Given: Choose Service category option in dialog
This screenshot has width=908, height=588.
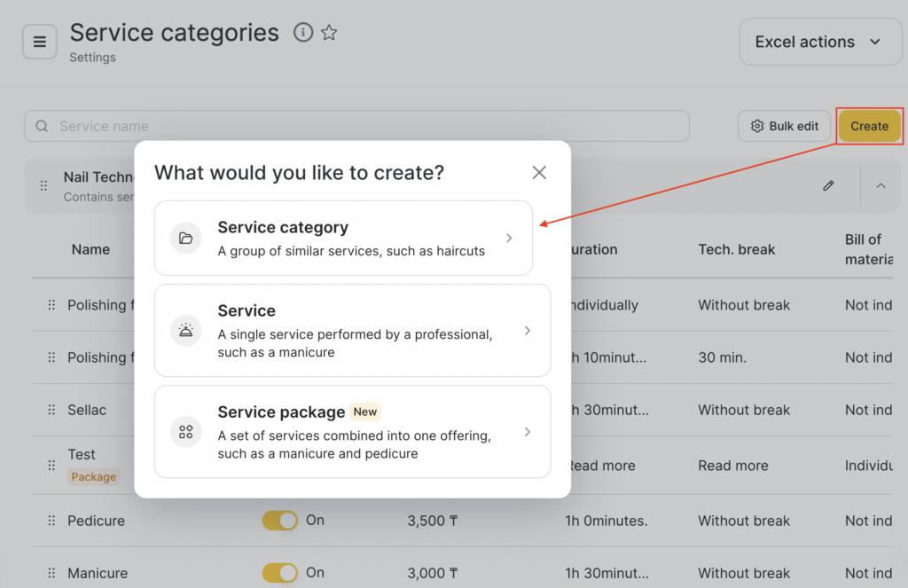Looking at the screenshot, I should pos(343,238).
